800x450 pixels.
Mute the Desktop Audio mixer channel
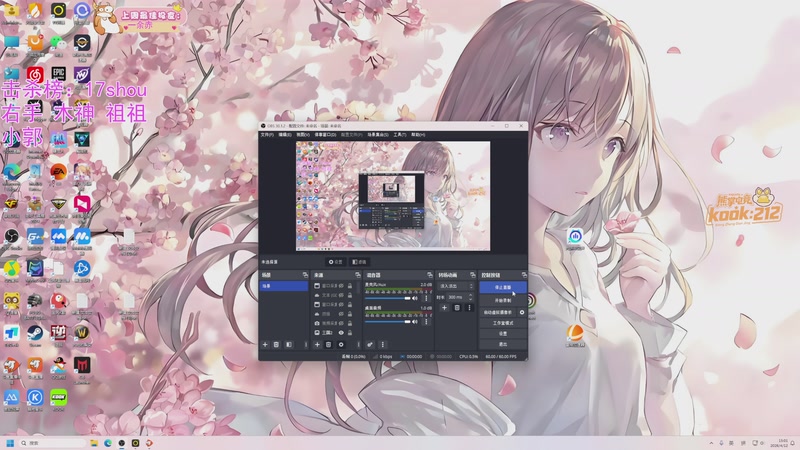click(x=415, y=321)
